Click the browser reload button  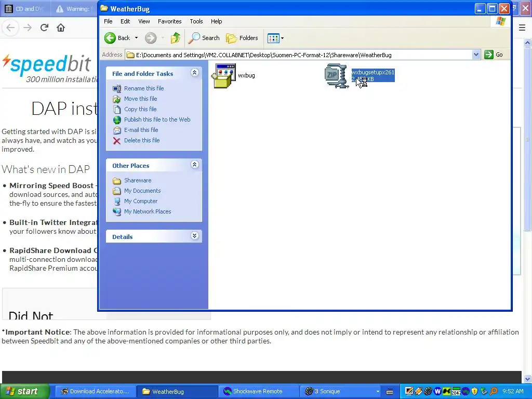[44, 28]
